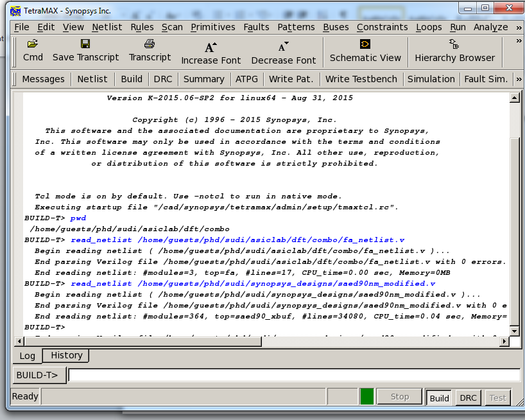Click the DRC command toolbar button
The image size is (525, 420).
pos(163,80)
